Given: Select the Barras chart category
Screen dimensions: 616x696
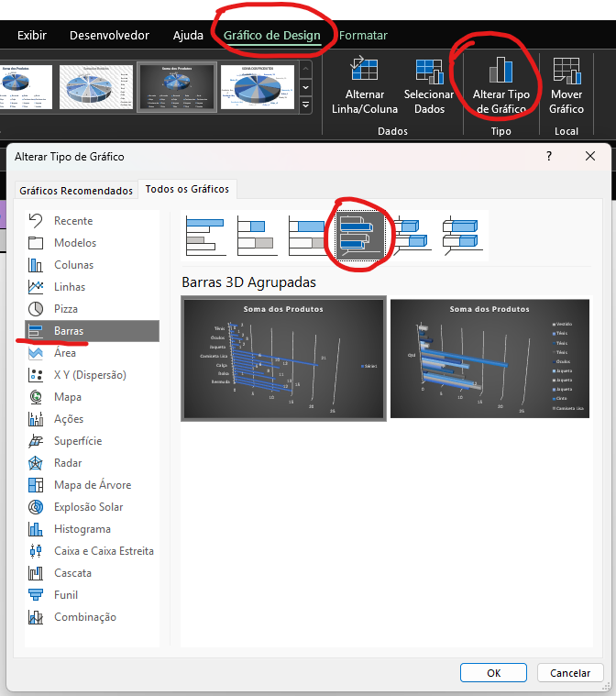Looking at the screenshot, I should (x=92, y=331).
